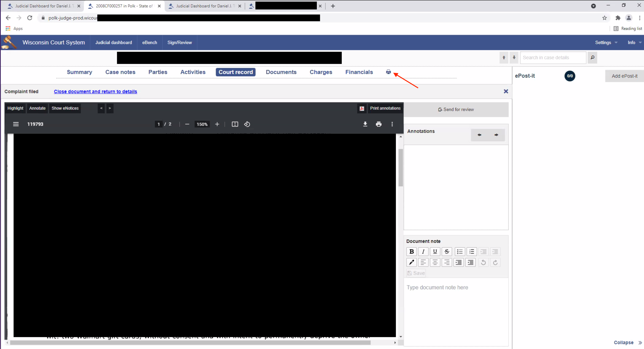The height and width of the screenshot is (349, 644).
Task: Go to next annotation using the right arrow
Action: (496, 135)
